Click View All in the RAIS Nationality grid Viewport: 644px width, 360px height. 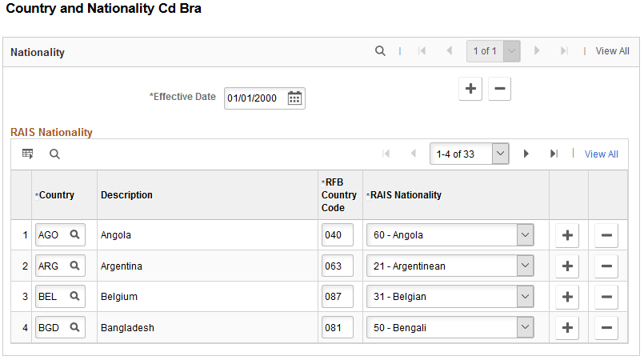pyautogui.click(x=601, y=154)
